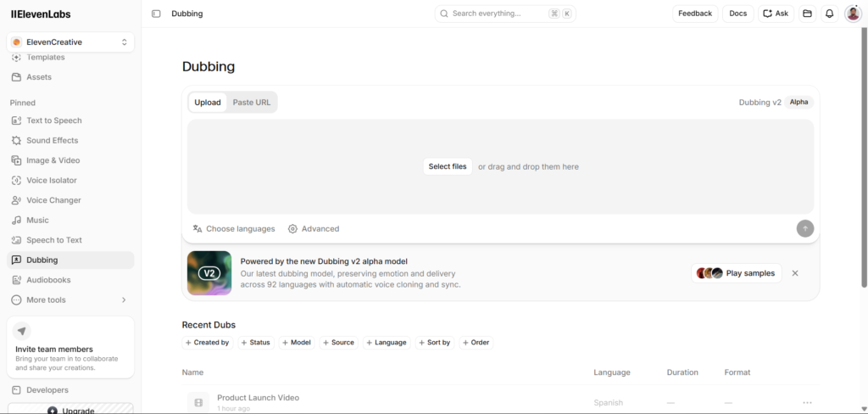Open the Developers section
868x414 pixels.
(70, 390)
